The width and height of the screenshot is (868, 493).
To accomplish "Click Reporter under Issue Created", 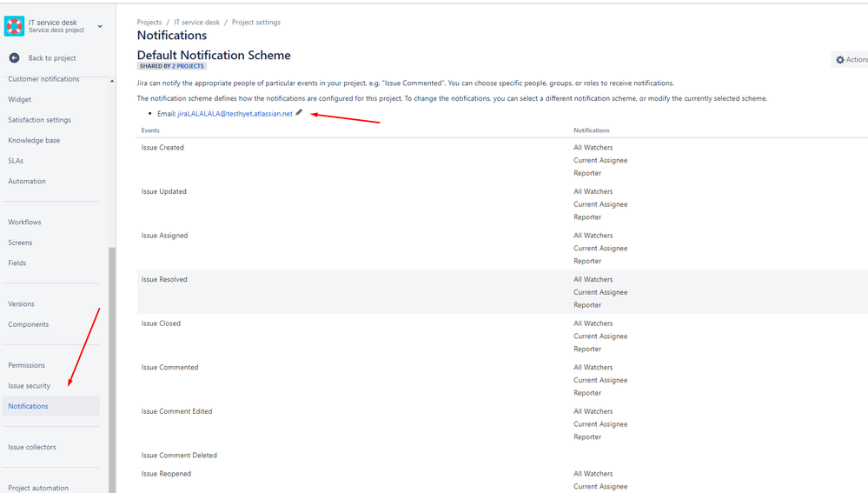I will coord(587,173).
